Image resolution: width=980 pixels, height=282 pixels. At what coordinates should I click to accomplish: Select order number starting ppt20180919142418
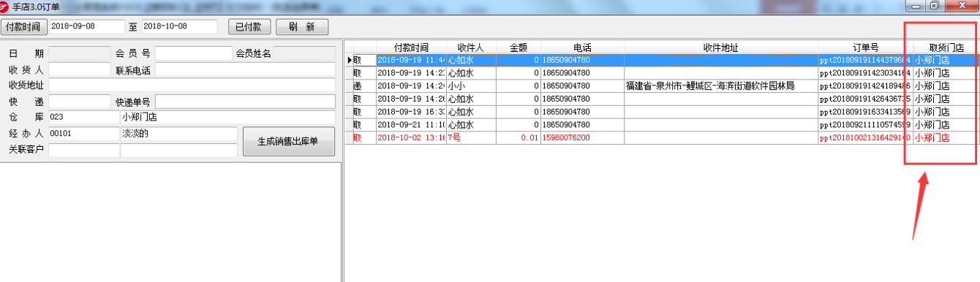(x=865, y=86)
